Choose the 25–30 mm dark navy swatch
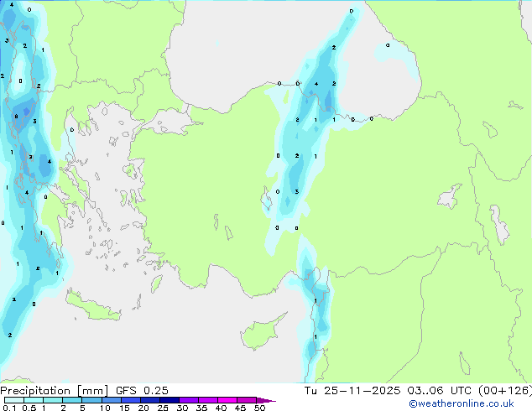The height and width of the screenshot is (411, 532). click(169, 400)
